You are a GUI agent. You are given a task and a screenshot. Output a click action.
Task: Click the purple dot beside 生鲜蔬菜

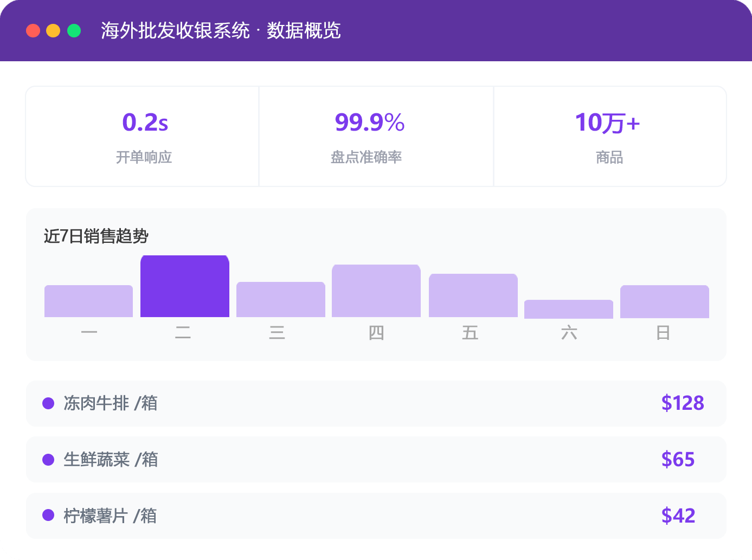point(48,460)
